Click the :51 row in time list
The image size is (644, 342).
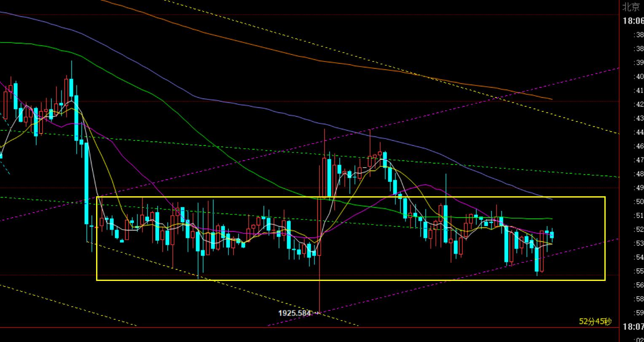pyautogui.click(x=638, y=216)
